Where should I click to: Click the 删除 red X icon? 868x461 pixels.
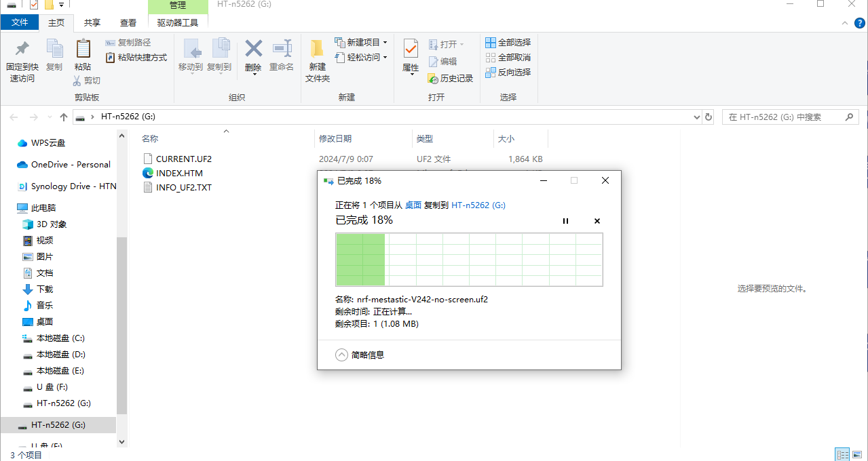(x=253, y=49)
